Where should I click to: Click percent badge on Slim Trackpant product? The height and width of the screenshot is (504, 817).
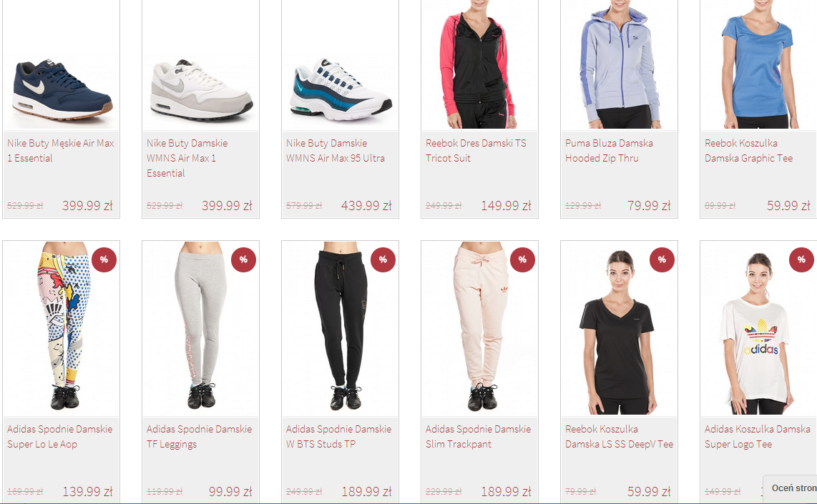(x=523, y=260)
